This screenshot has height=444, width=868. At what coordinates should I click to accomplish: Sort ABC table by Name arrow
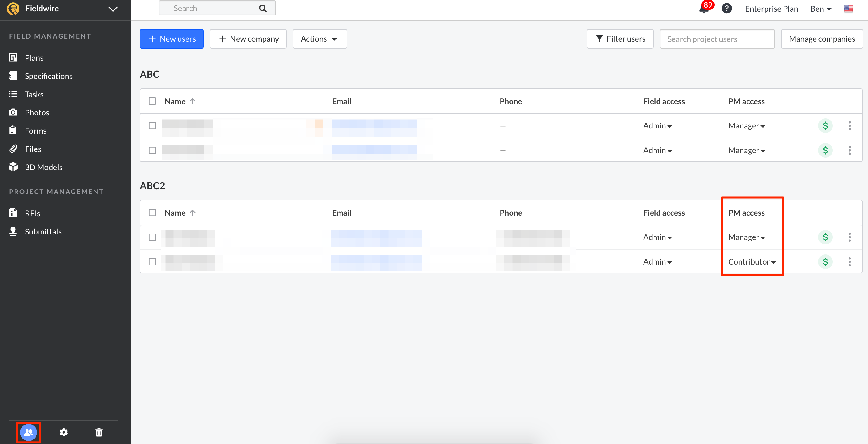[x=193, y=101]
